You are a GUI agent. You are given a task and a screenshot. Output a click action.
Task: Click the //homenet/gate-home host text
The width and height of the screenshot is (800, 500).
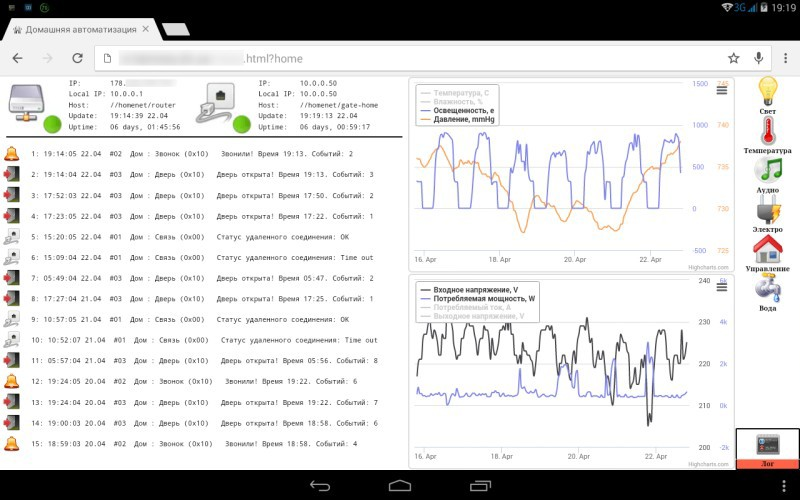click(339, 105)
